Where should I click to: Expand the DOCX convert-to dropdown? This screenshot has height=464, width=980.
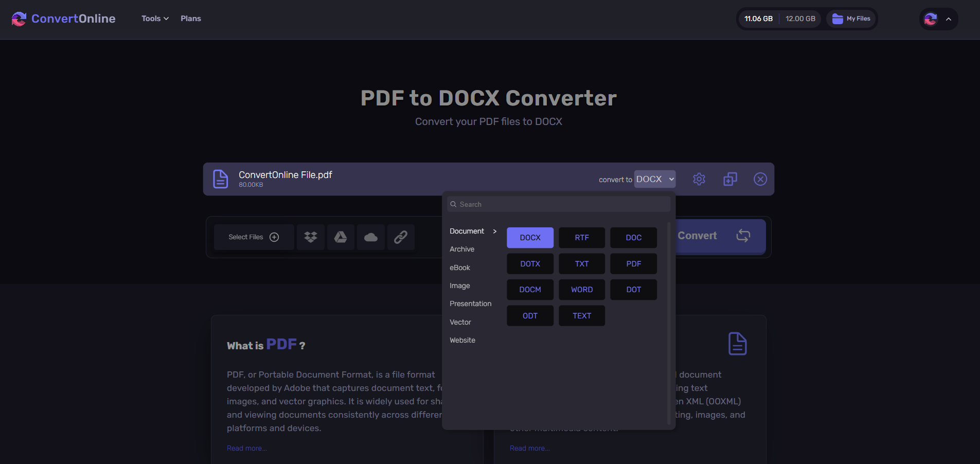click(x=654, y=179)
